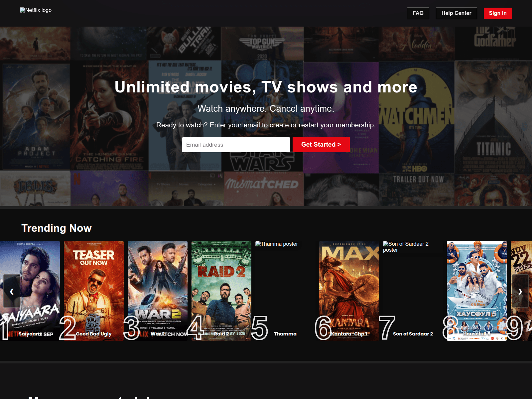
Task: Click the Netflix logo
Action: point(36,10)
